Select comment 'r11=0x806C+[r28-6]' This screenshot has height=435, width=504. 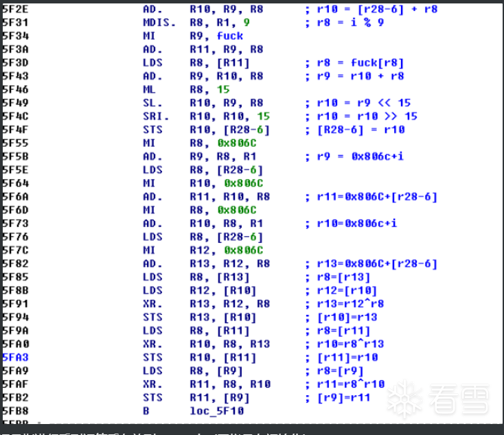pyautogui.click(x=377, y=197)
